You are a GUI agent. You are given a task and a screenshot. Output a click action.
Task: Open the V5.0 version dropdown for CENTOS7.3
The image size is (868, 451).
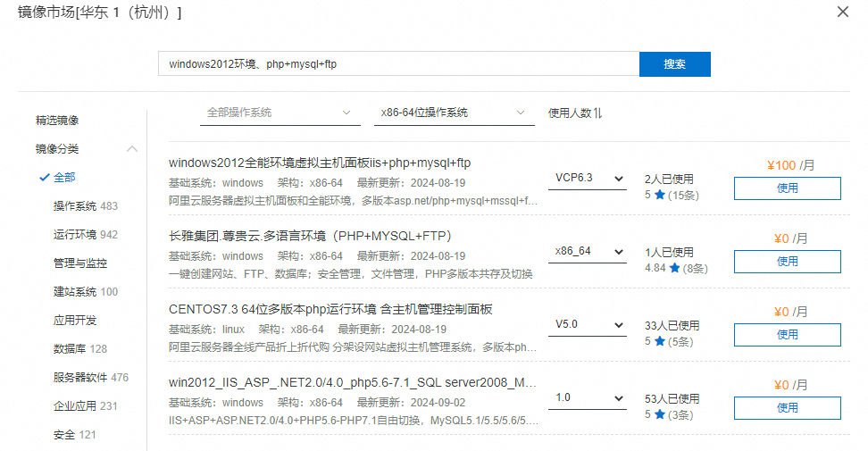click(588, 323)
